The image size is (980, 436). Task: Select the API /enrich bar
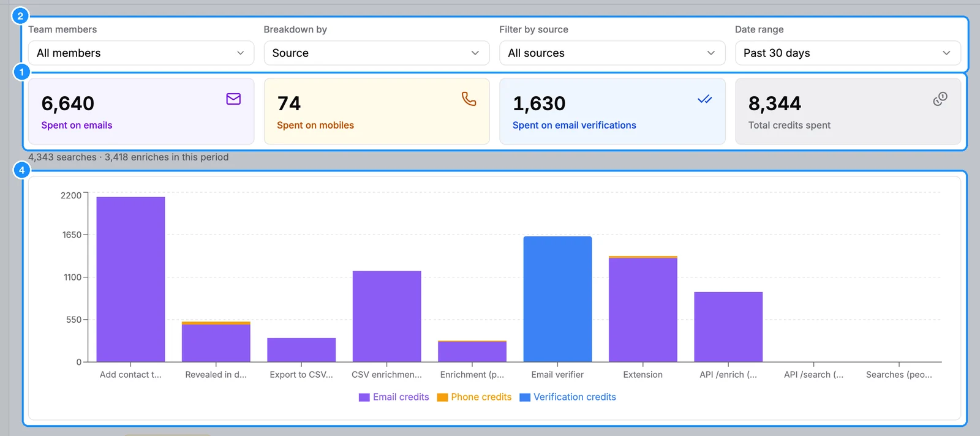click(728, 327)
